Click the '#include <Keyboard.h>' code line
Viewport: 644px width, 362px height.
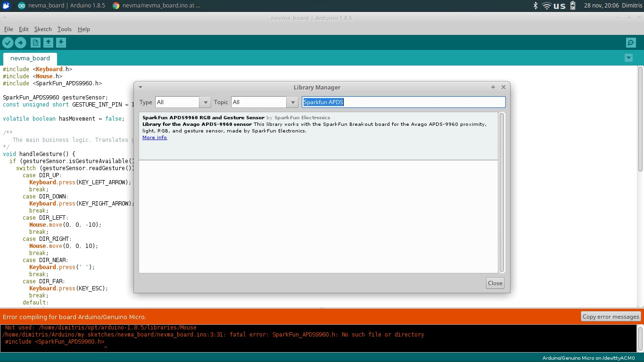38,69
